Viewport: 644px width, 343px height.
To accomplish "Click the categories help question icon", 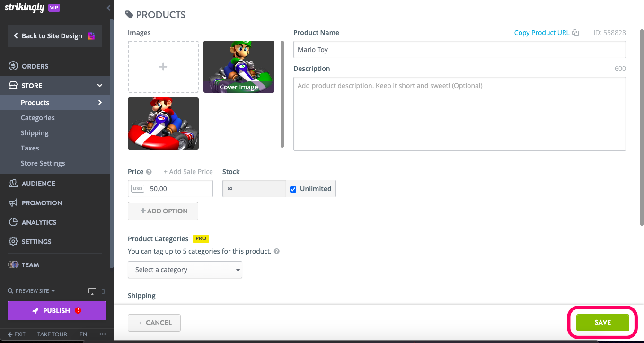I will coord(277,252).
